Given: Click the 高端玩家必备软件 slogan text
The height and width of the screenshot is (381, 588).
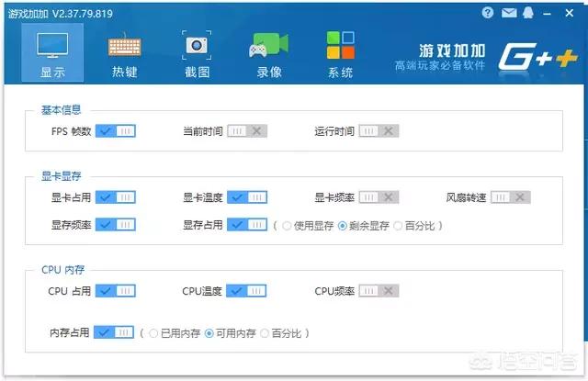Looking at the screenshot, I should (x=440, y=65).
